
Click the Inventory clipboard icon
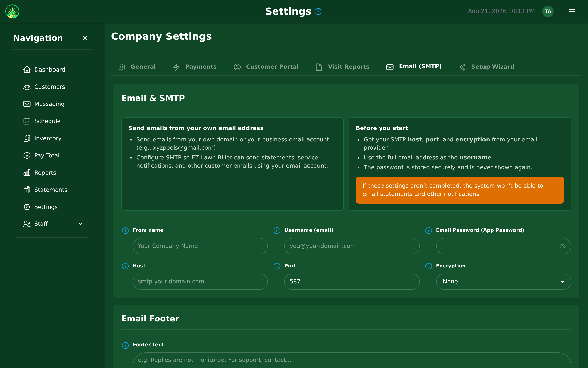click(27, 138)
